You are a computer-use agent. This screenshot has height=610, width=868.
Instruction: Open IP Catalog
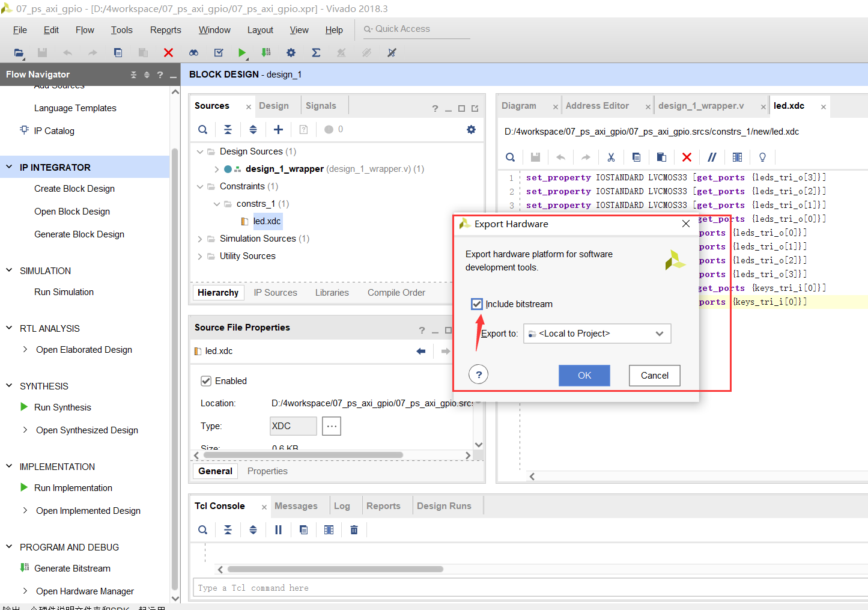54,130
